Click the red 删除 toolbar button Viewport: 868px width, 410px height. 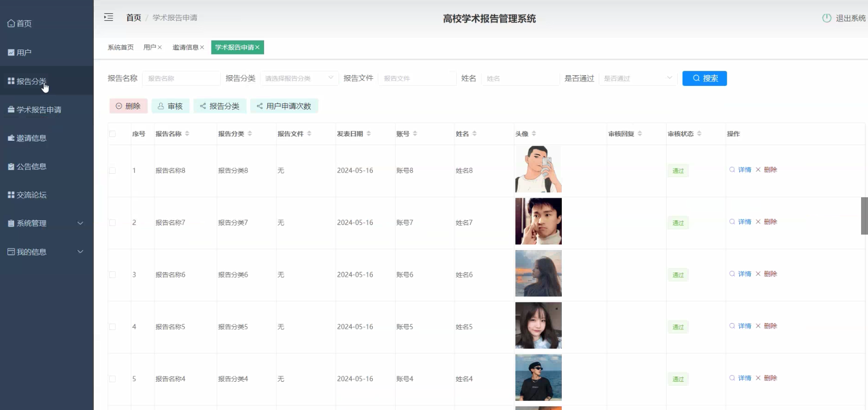(128, 106)
